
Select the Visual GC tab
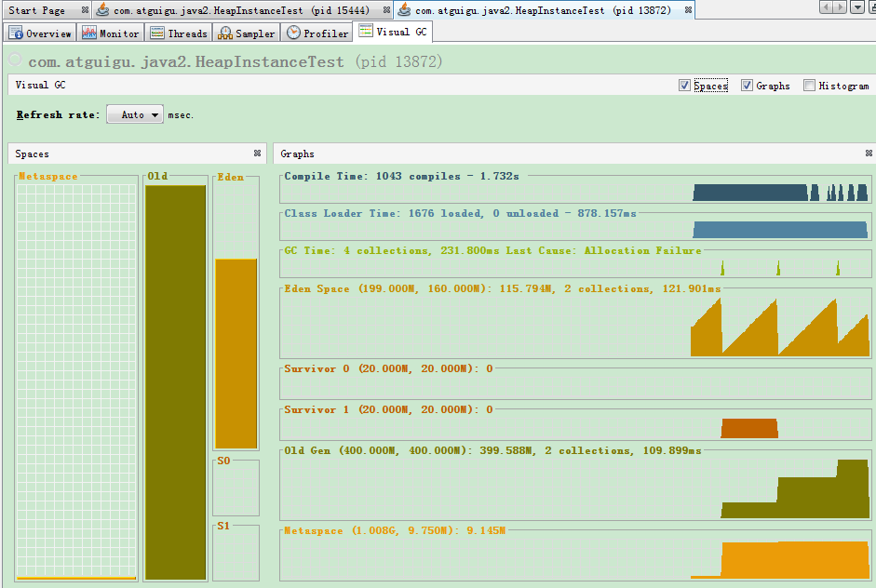(x=393, y=32)
